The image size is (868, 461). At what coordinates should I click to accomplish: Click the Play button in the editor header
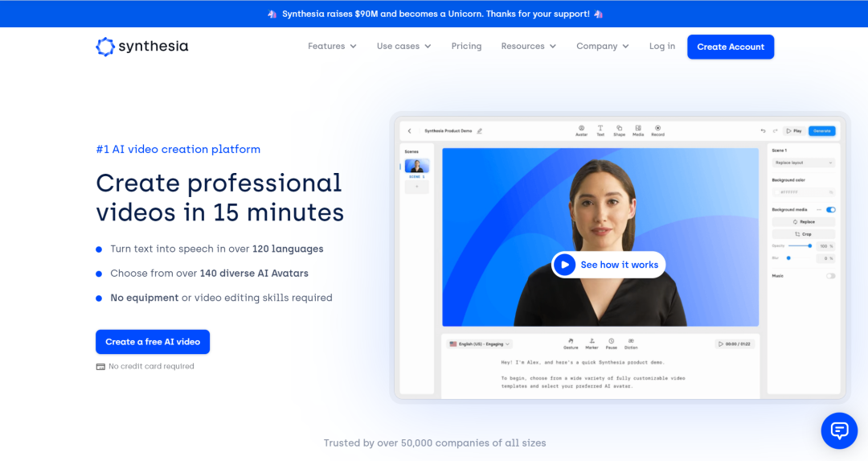(794, 131)
